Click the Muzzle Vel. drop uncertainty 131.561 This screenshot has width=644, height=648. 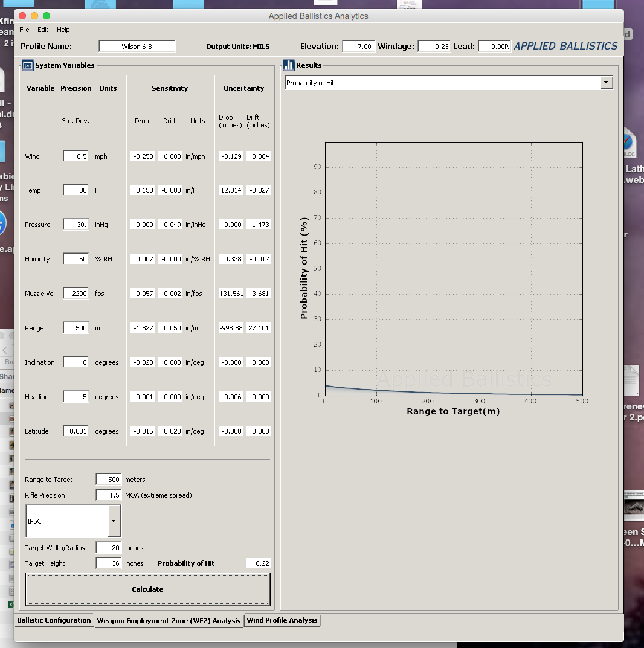(x=231, y=294)
